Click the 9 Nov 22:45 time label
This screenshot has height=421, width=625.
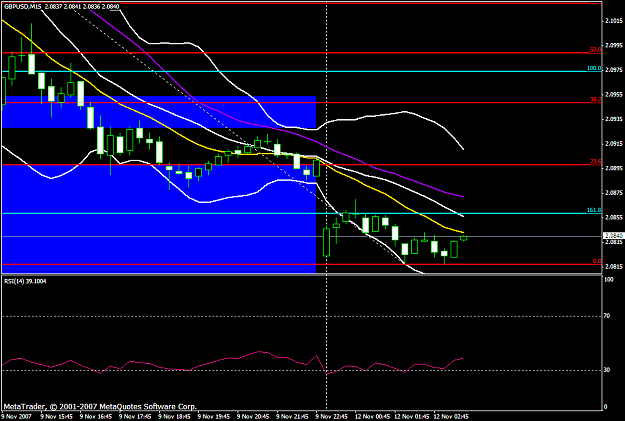click(x=332, y=417)
